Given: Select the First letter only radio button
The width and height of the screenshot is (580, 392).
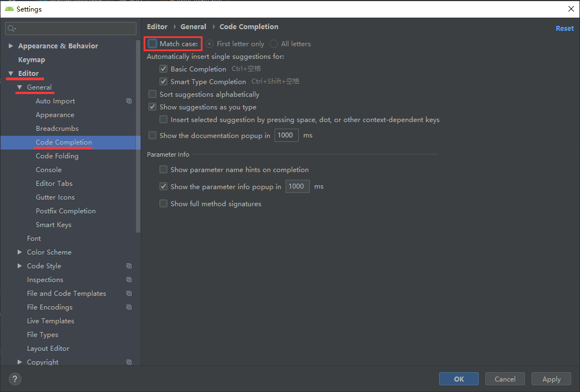Looking at the screenshot, I should 209,43.
